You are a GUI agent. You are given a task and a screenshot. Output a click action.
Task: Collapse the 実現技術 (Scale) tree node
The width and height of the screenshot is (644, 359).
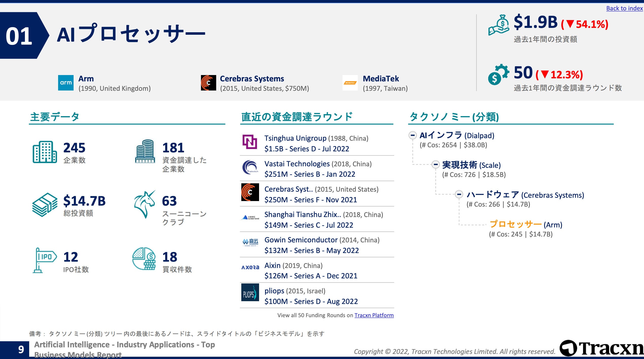(x=435, y=165)
